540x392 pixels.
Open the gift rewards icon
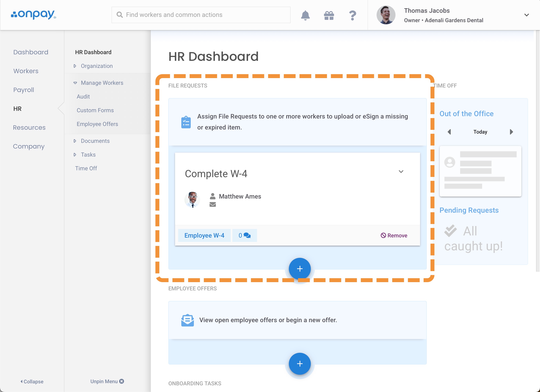329,15
